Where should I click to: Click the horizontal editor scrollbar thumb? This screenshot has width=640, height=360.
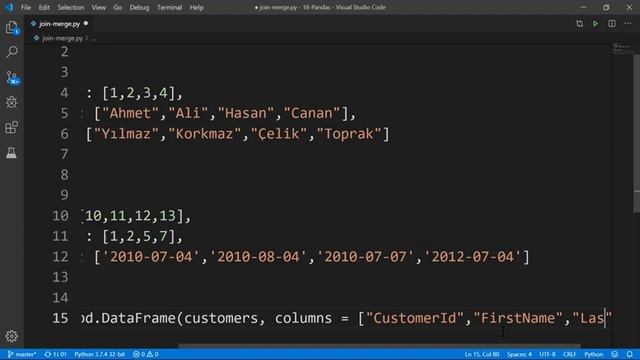[380, 346]
